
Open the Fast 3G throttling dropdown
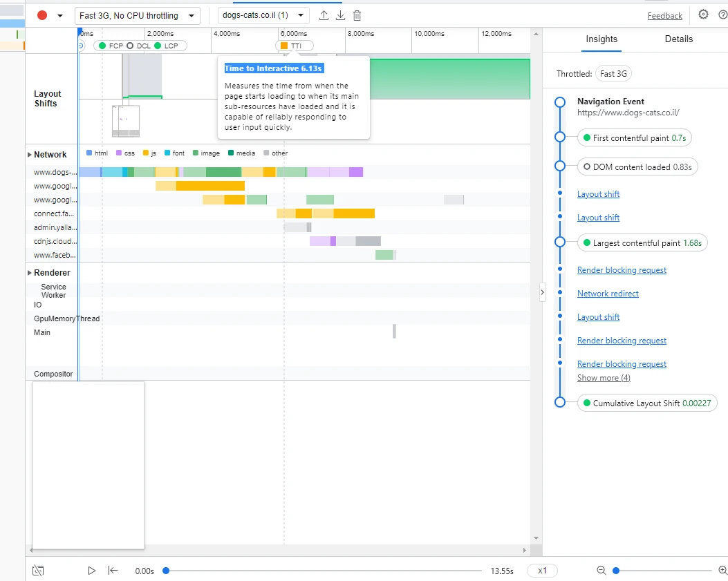[x=138, y=15]
